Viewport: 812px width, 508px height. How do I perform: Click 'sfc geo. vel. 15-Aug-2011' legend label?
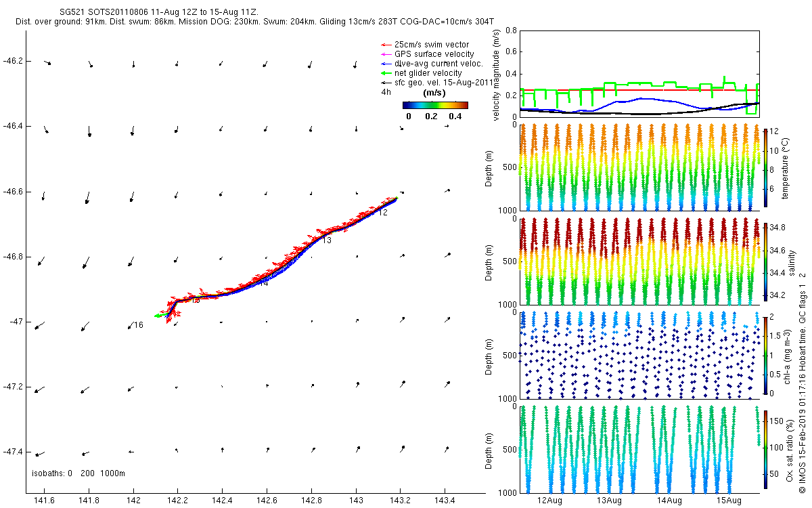[443, 83]
